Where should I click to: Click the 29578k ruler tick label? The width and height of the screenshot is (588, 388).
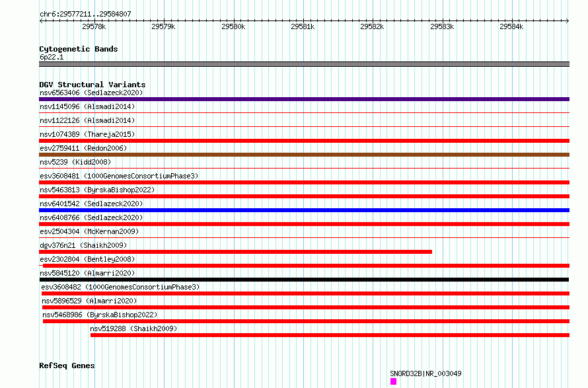(94, 26)
